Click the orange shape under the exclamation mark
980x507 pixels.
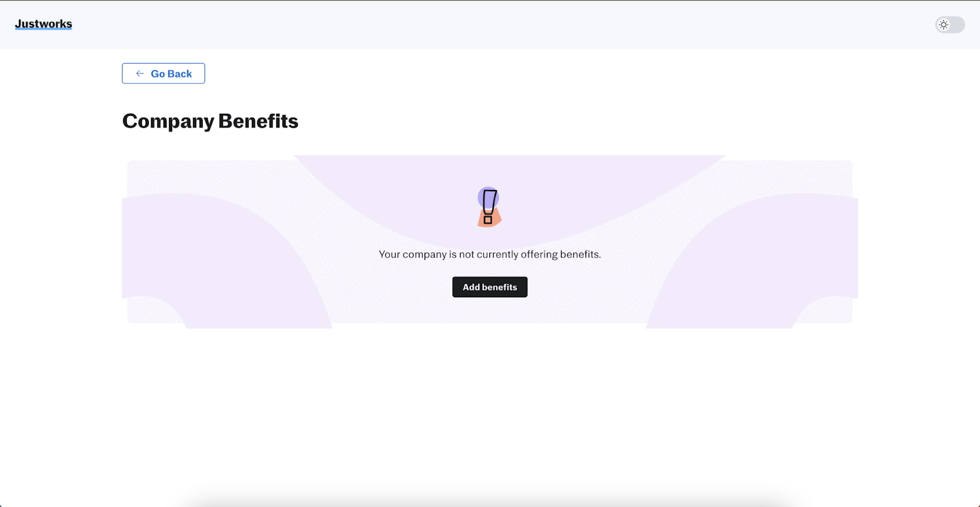496,219
